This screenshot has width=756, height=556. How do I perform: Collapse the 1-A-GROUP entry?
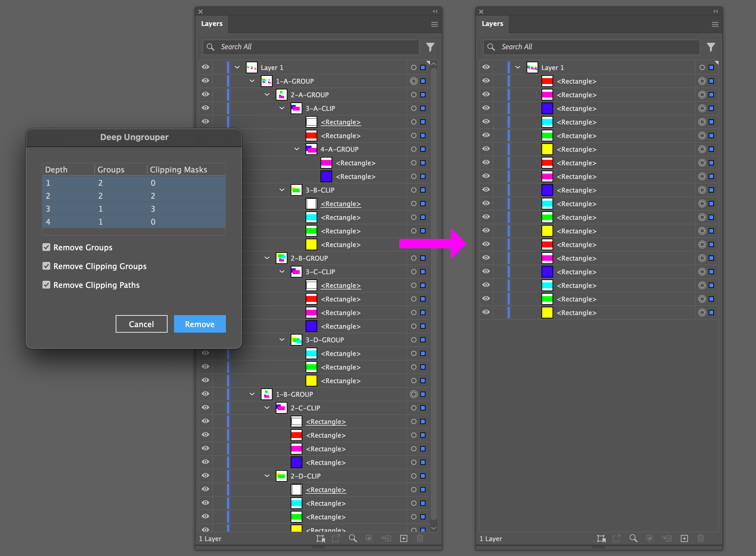(x=251, y=81)
